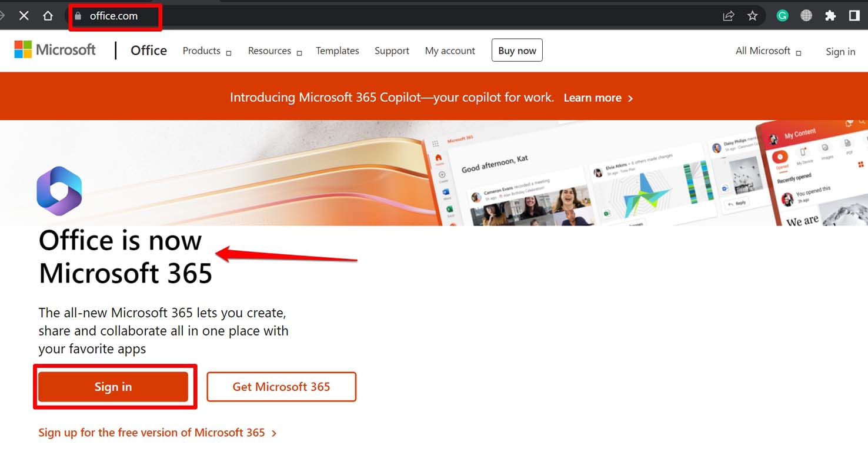
Task: Click Sign in at top right header
Action: pyautogui.click(x=840, y=52)
